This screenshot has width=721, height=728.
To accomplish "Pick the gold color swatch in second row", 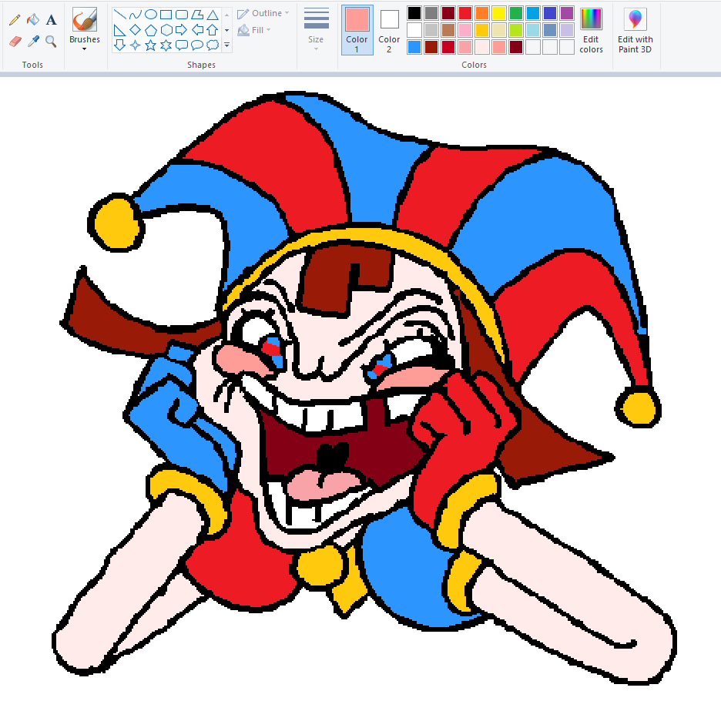I will tap(482, 30).
